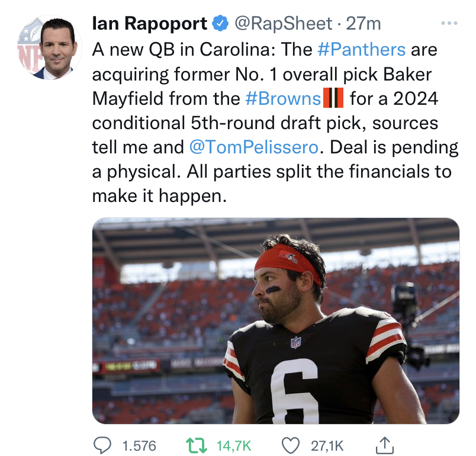View the 14,7K retweets count
This screenshot has height=456, width=476.
pos(234,446)
